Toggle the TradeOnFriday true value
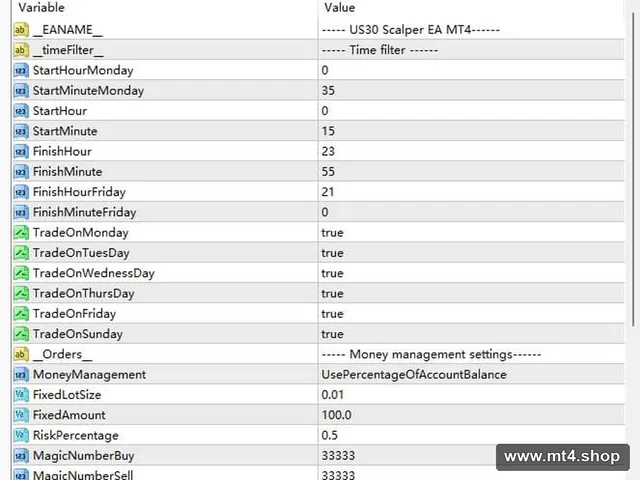This screenshot has height=480, width=640. (471, 314)
